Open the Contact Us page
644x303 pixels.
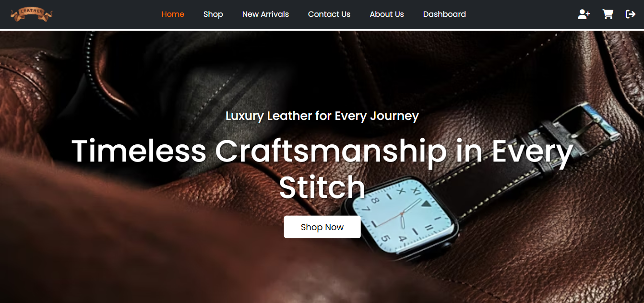pos(329,14)
